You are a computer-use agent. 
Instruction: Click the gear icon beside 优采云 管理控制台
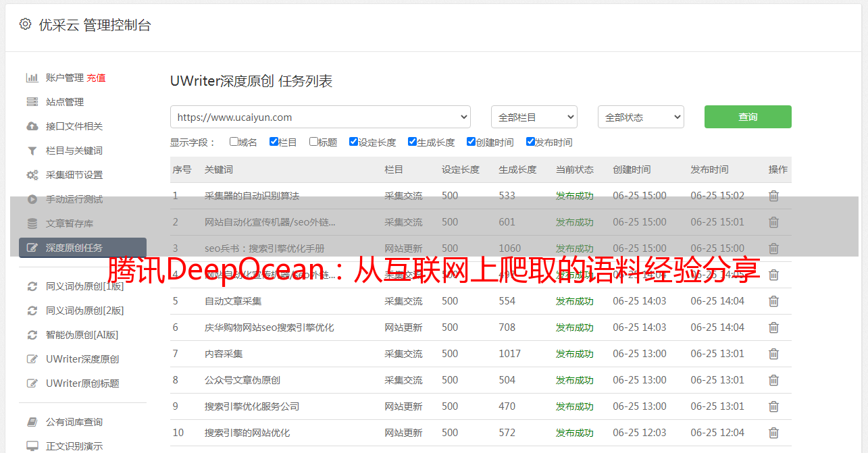pyautogui.click(x=25, y=24)
